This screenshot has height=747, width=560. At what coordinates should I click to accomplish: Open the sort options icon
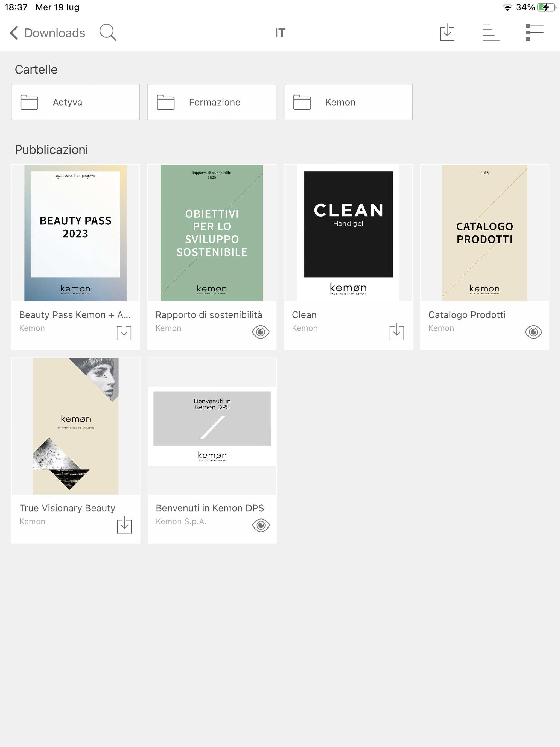491,33
